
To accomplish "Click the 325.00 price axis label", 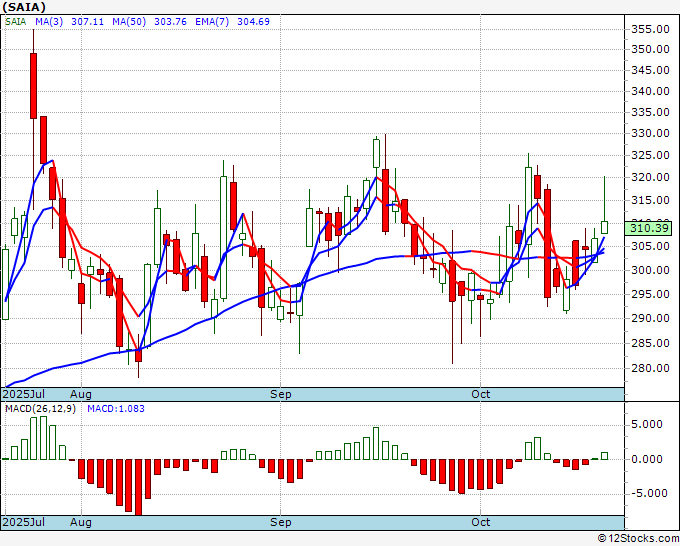I will pyautogui.click(x=650, y=155).
